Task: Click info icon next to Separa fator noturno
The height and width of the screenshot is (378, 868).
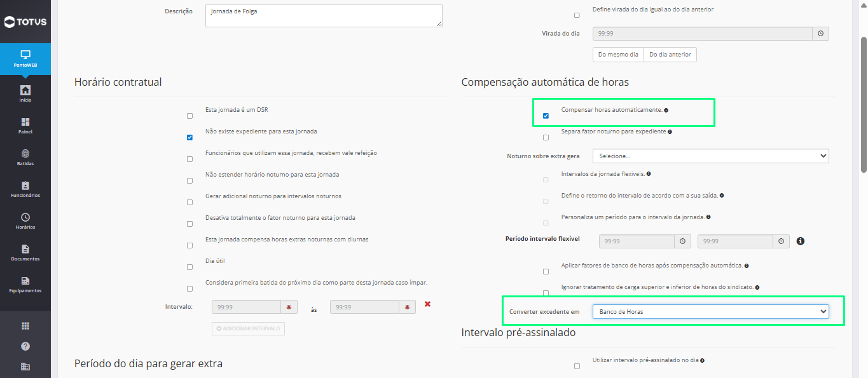Action: coord(670,132)
